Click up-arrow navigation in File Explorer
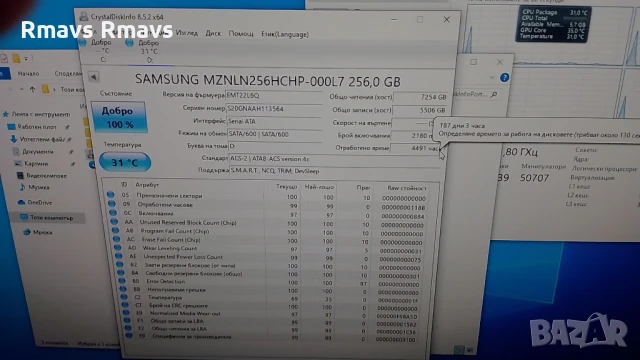 point(32,89)
